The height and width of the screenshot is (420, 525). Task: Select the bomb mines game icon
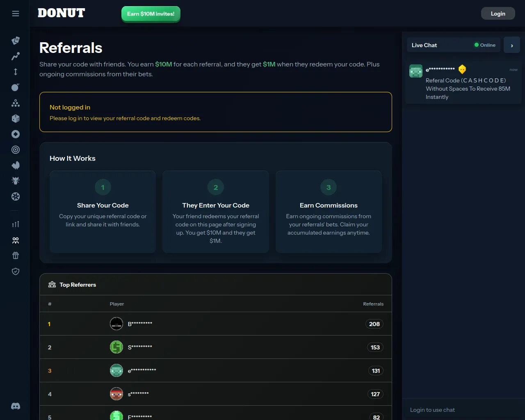coord(16,87)
